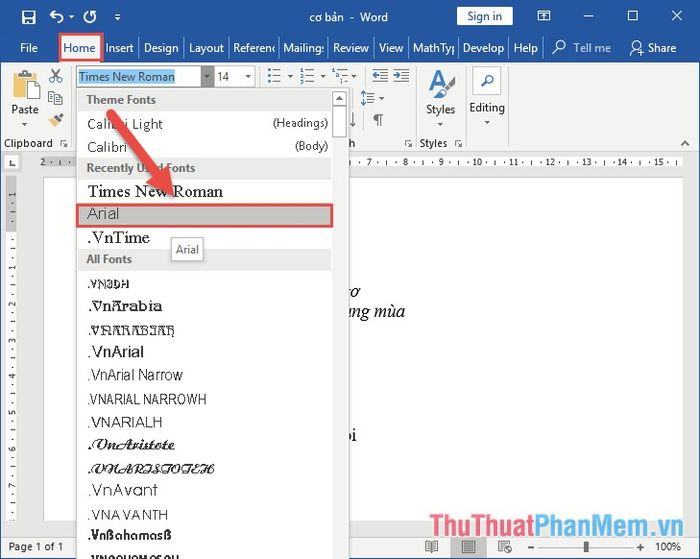Click the Numbering list icon
700x559 pixels.
307,76
